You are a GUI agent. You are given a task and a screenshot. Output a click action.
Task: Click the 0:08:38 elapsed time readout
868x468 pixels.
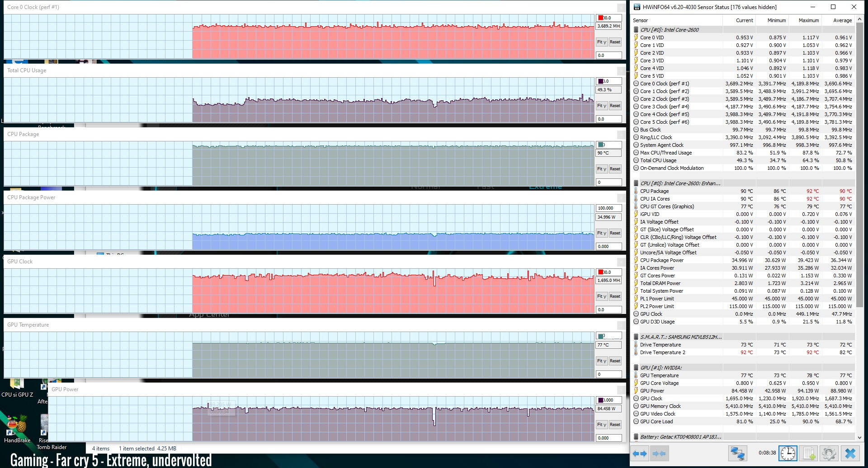pos(767,453)
